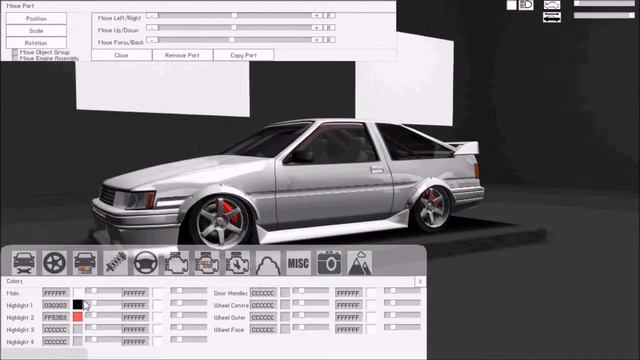Open the mountain scenery icon
640x360 pixels.
(359, 262)
